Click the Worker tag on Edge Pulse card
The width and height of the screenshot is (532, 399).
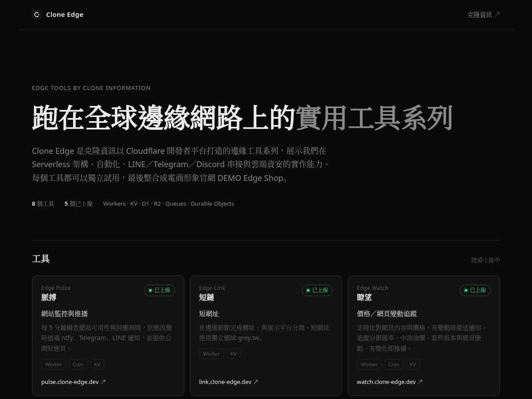coord(54,364)
